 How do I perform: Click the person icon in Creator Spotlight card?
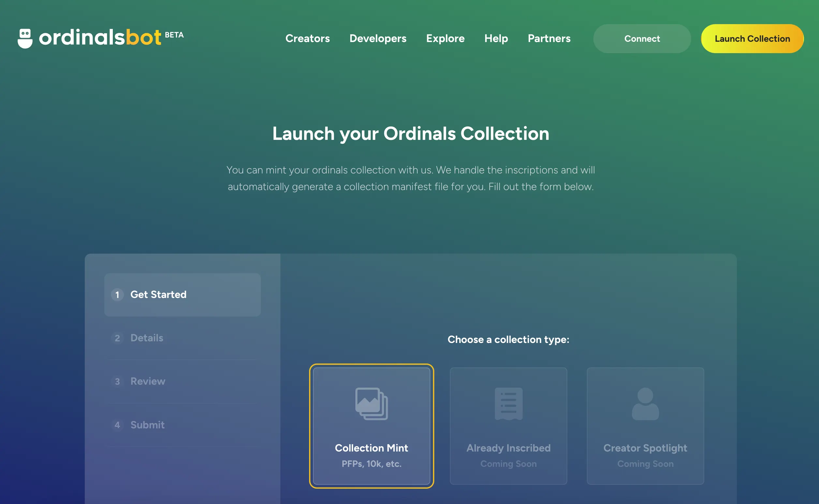tap(645, 404)
